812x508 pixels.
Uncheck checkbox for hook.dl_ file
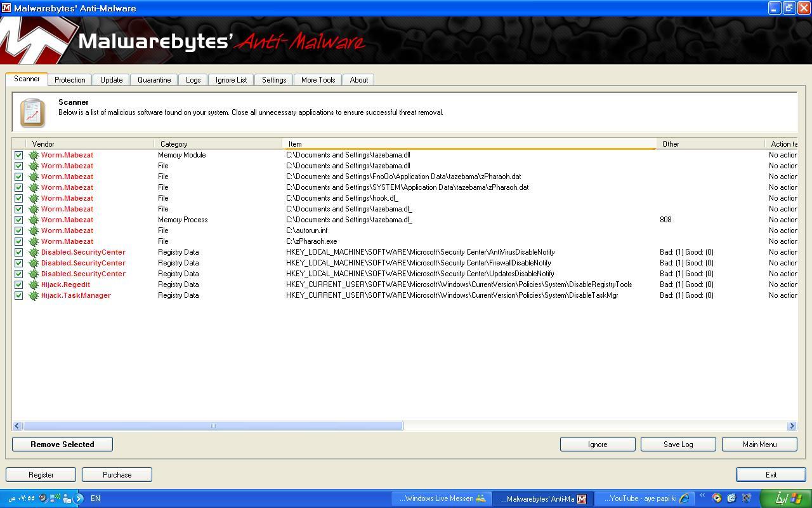click(x=18, y=198)
